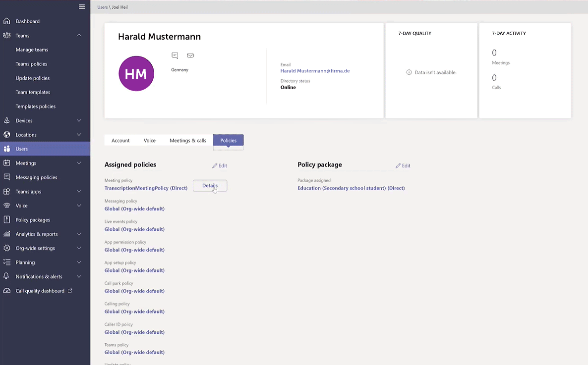The image size is (588, 365).
Task: Open Team templates in the sidebar
Action: point(33,92)
